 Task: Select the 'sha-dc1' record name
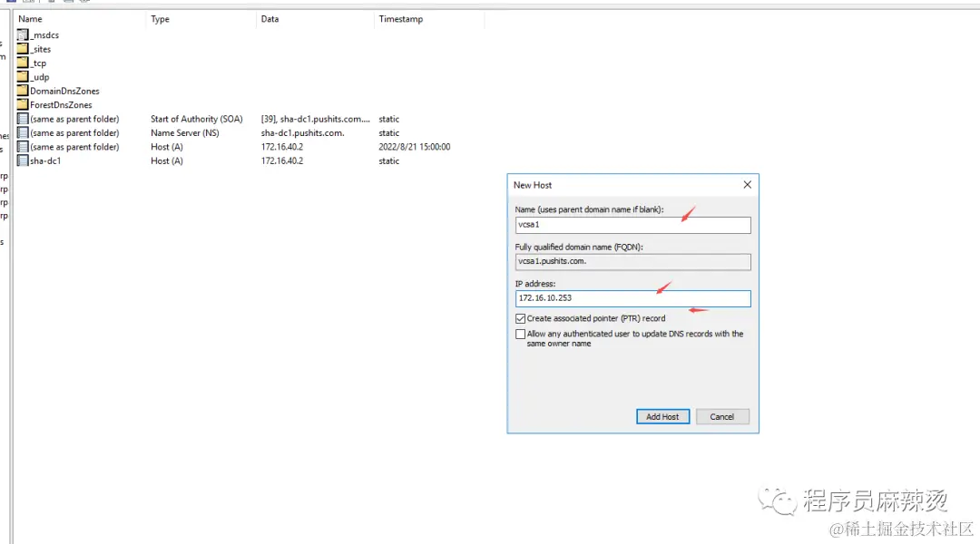coord(45,160)
